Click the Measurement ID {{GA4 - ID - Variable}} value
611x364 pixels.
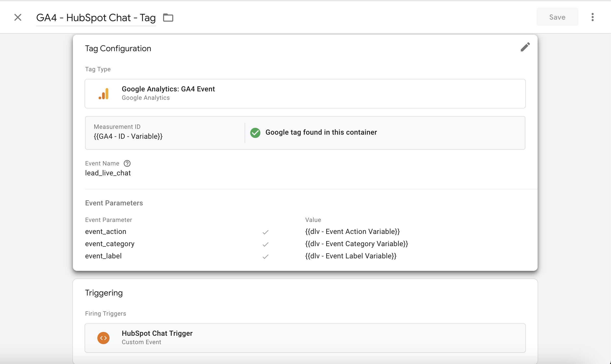click(x=128, y=136)
